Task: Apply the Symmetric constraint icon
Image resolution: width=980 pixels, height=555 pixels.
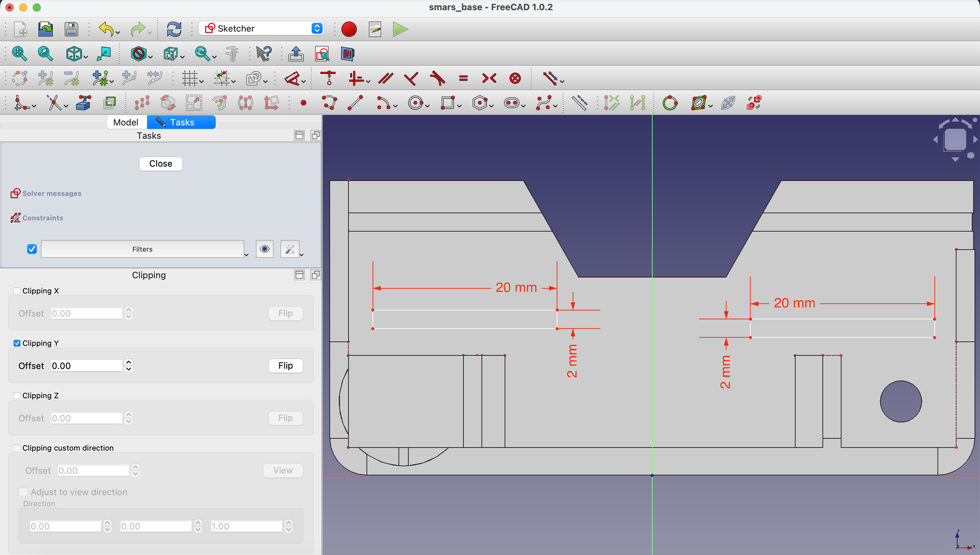Action: [x=489, y=79]
